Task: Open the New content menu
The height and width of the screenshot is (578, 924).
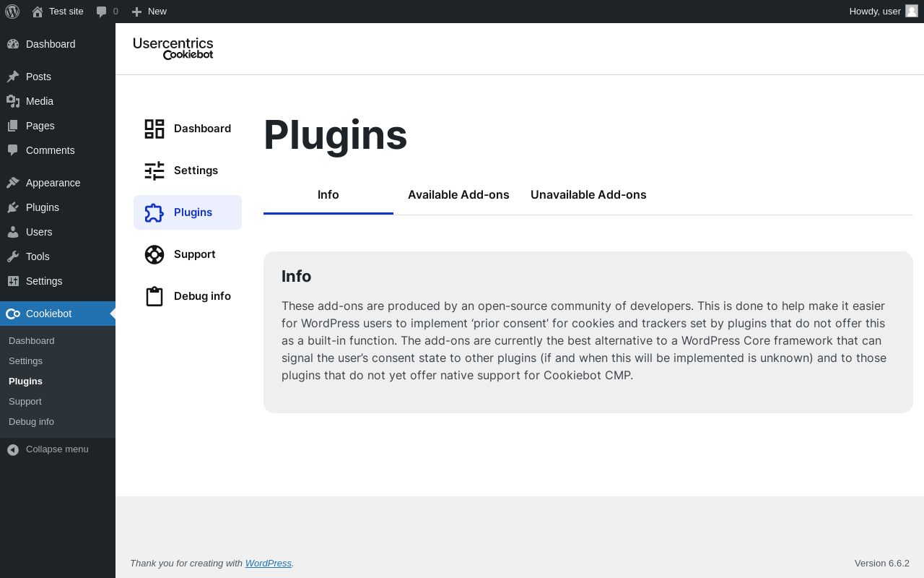Action: [149, 12]
